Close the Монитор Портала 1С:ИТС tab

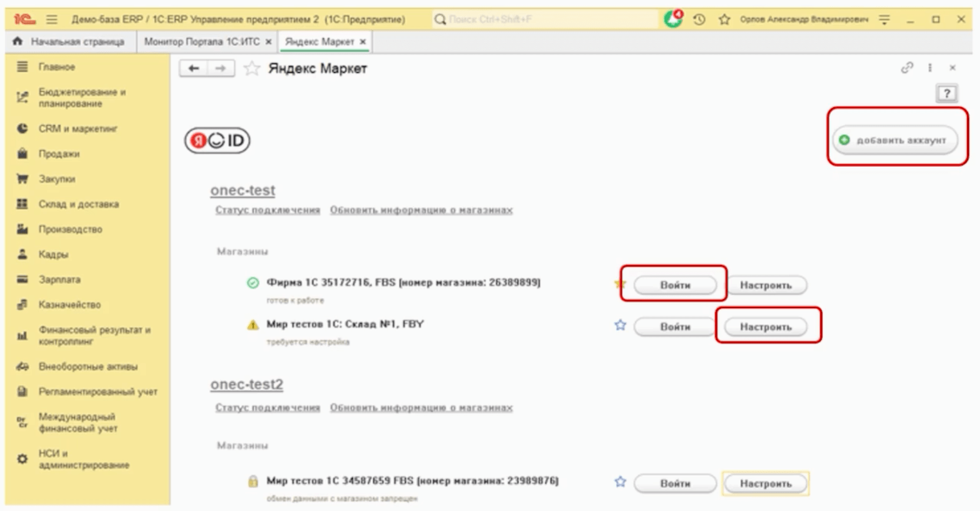coord(269,42)
